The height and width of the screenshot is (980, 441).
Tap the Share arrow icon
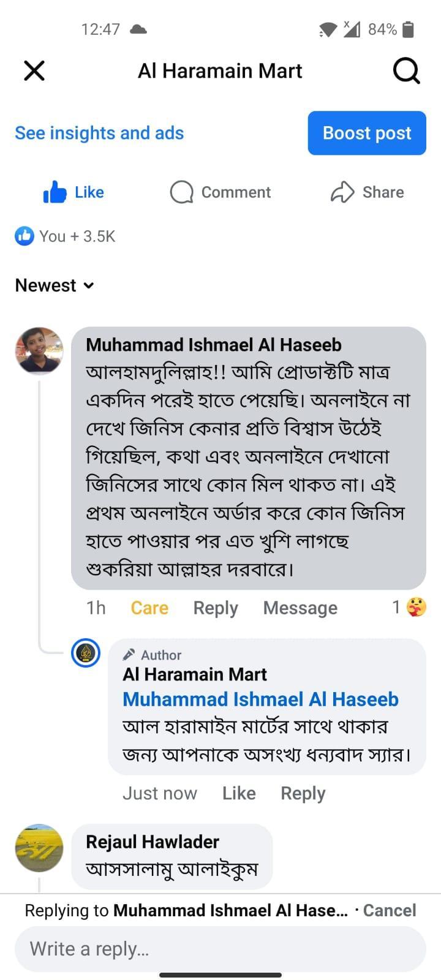342,192
